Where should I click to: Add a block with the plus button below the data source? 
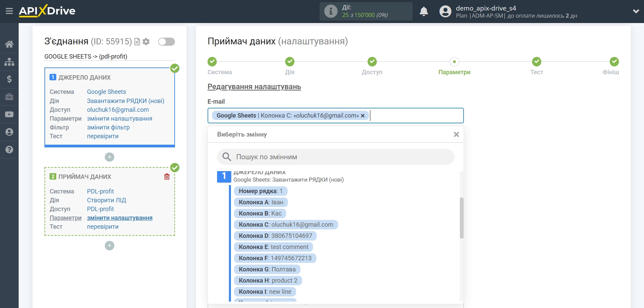[110, 157]
